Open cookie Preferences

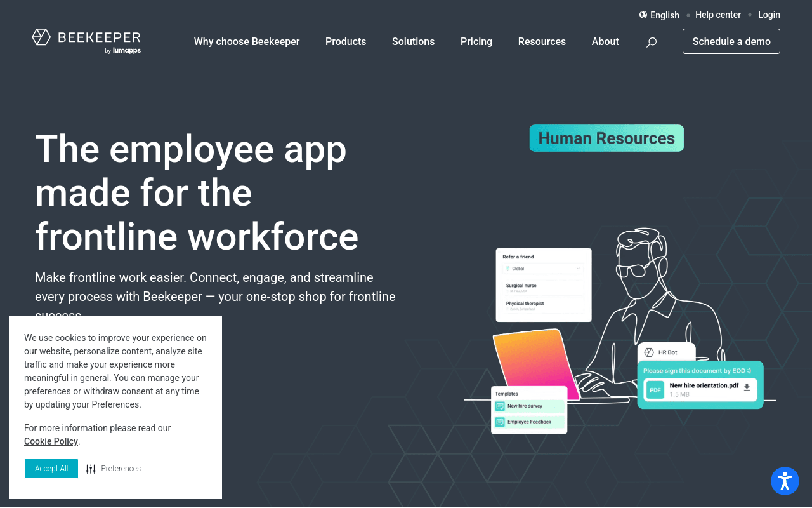click(121, 469)
